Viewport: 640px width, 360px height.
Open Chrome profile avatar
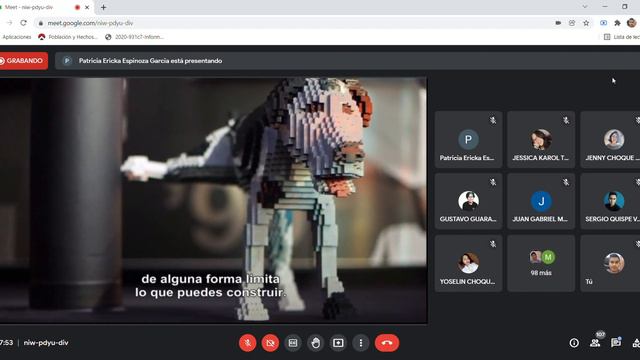(631, 23)
